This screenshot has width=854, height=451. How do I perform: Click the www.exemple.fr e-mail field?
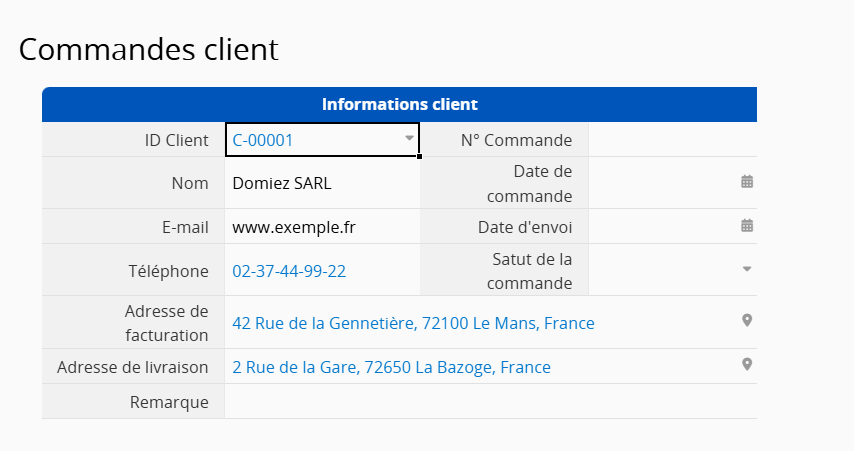point(294,227)
